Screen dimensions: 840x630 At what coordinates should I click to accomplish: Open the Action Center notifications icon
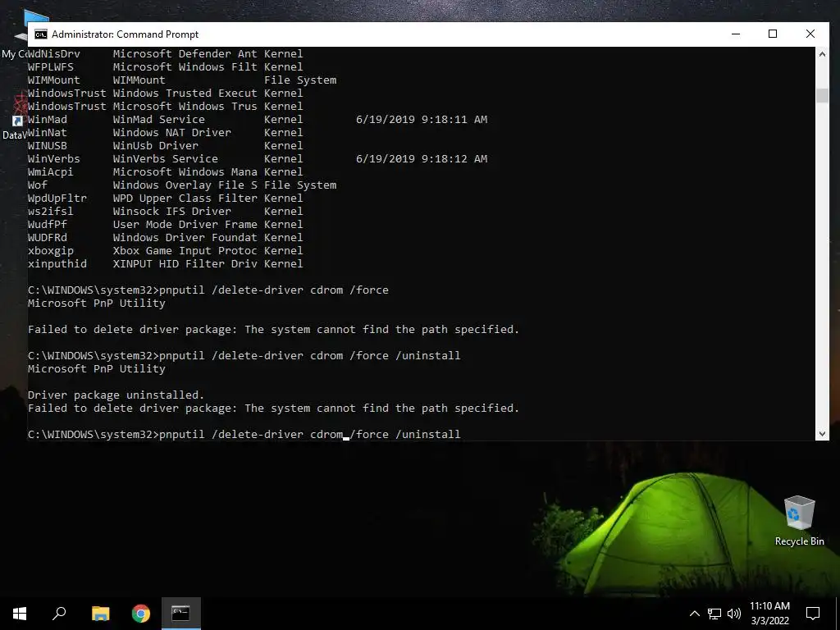pyautogui.click(x=813, y=614)
